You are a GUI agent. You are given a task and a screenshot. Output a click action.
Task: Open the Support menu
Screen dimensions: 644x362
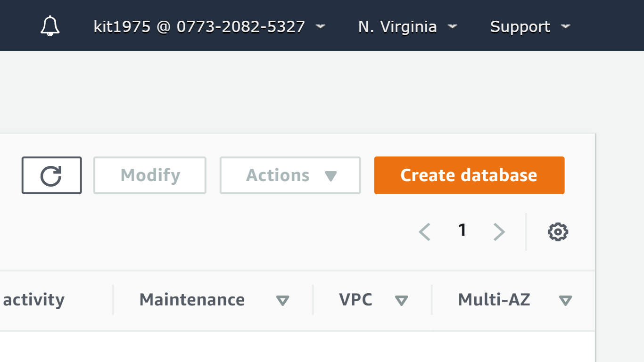520,26
